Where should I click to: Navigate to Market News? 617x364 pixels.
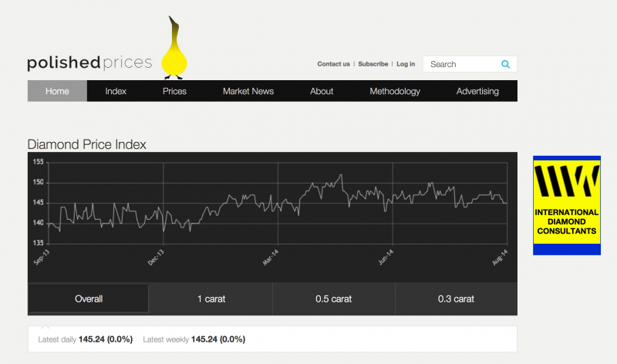coord(248,91)
